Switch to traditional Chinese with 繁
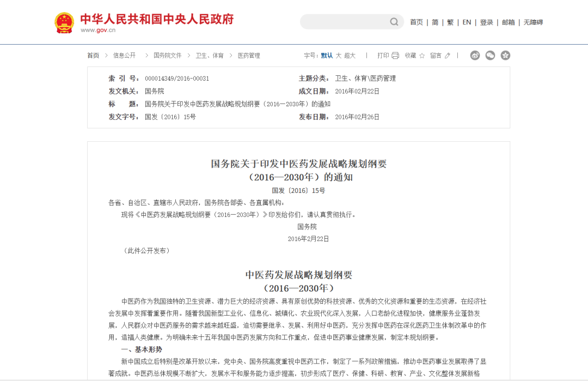Image resolution: width=588 pixels, height=381 pixels. 450,22
